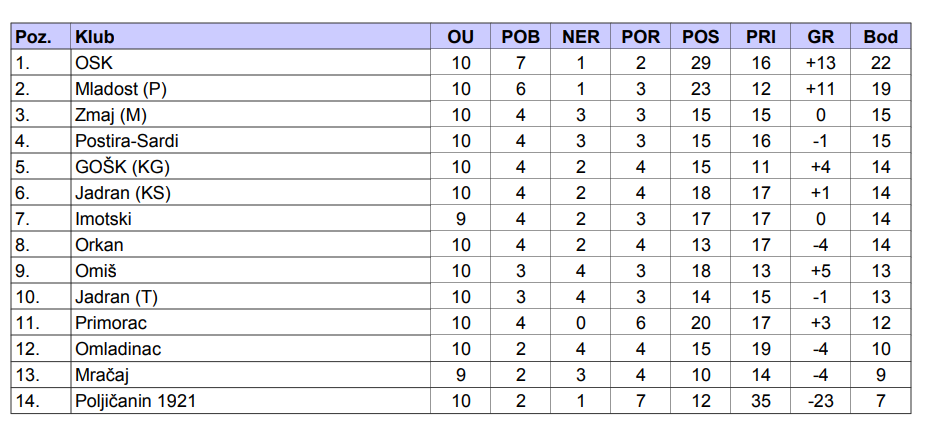Select the Mladost (P) club cell
943x437 pixels.
tap(120, 89)
